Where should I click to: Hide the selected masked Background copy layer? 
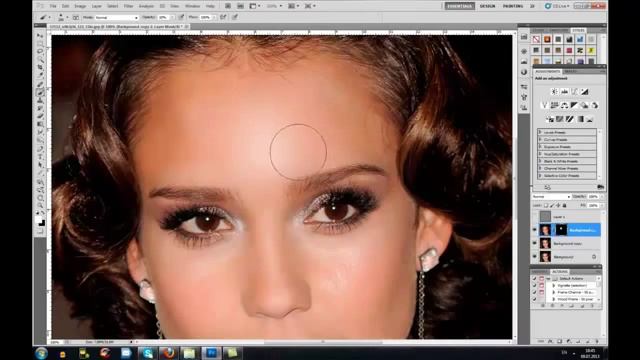pos(535,230)
